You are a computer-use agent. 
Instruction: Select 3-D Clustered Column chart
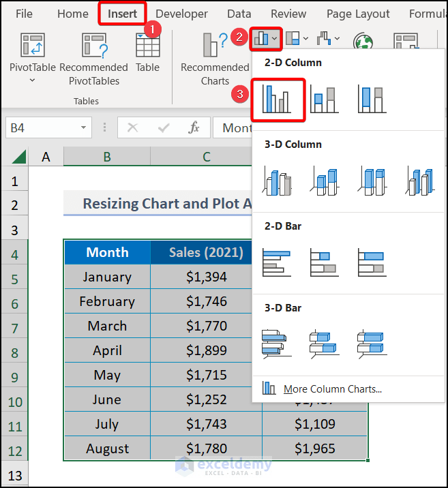[x=277, y=181]
